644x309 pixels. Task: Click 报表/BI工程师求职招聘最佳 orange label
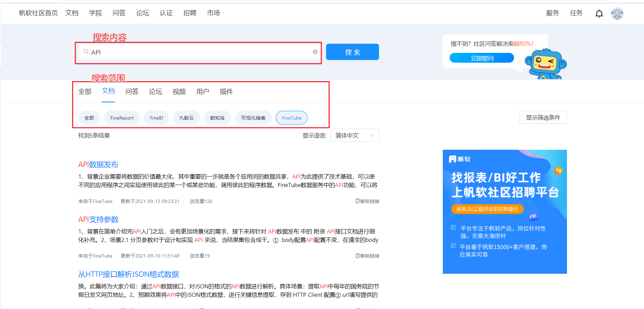coord(487,209)
